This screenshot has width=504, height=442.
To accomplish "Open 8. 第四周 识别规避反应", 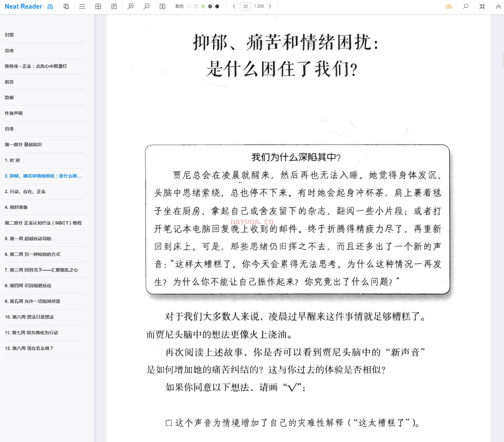I will (45, 286).
